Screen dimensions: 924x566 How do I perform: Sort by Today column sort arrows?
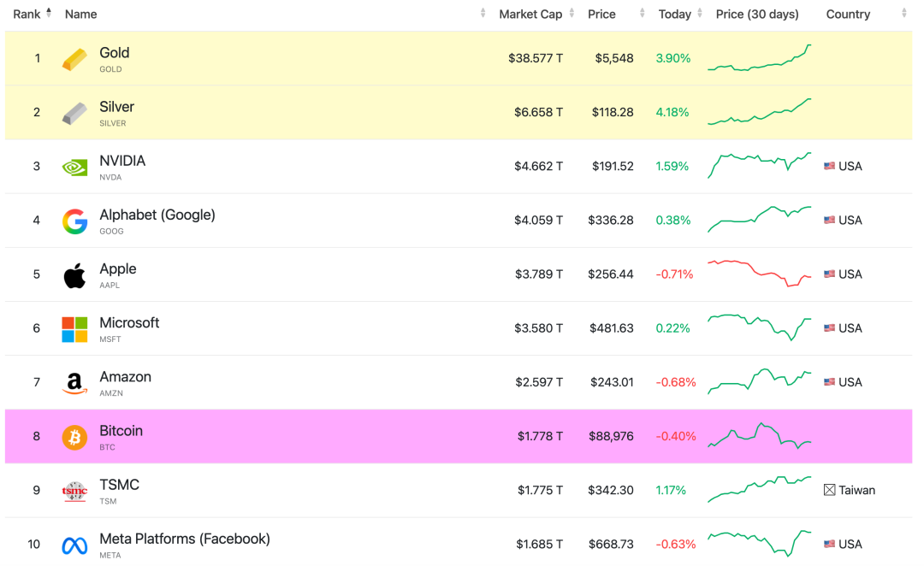(x=700, y=13)
